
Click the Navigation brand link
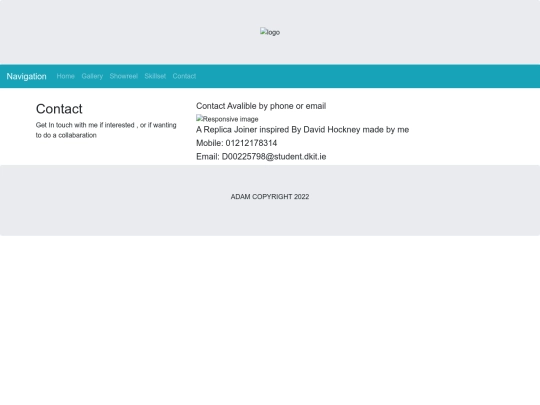click(27, 76)
